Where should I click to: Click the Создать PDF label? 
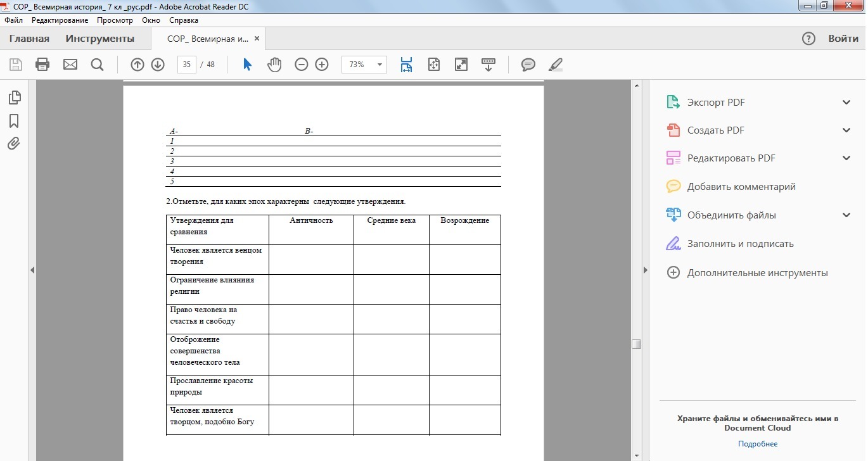click(x=716, y=130)
